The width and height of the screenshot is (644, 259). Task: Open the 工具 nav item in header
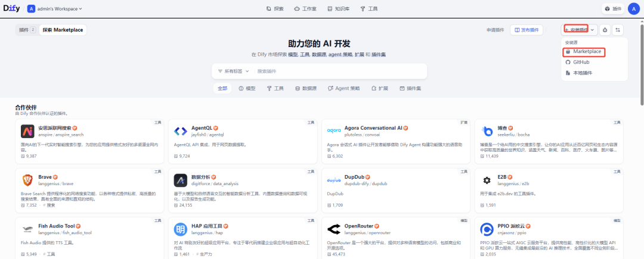pos(369,8)
